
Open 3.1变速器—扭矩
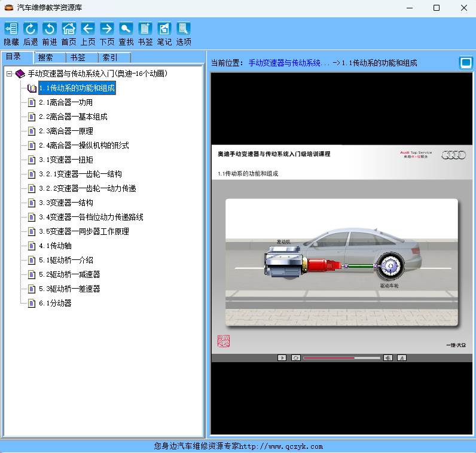point(66,160)
